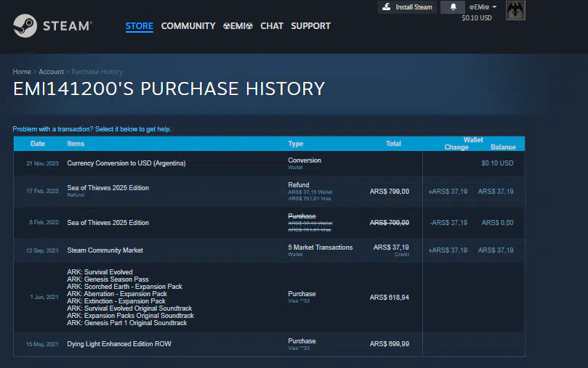588x368 pixels.
Task: Open the EMI profile menu item
Action: coord(238,26)
